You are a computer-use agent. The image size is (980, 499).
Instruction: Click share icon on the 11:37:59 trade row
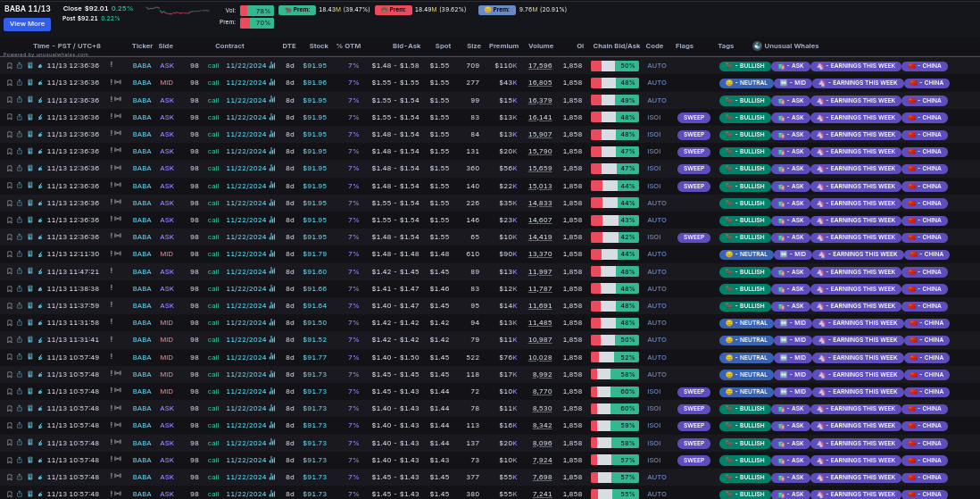pyautogui.click(x=20, y=306)
